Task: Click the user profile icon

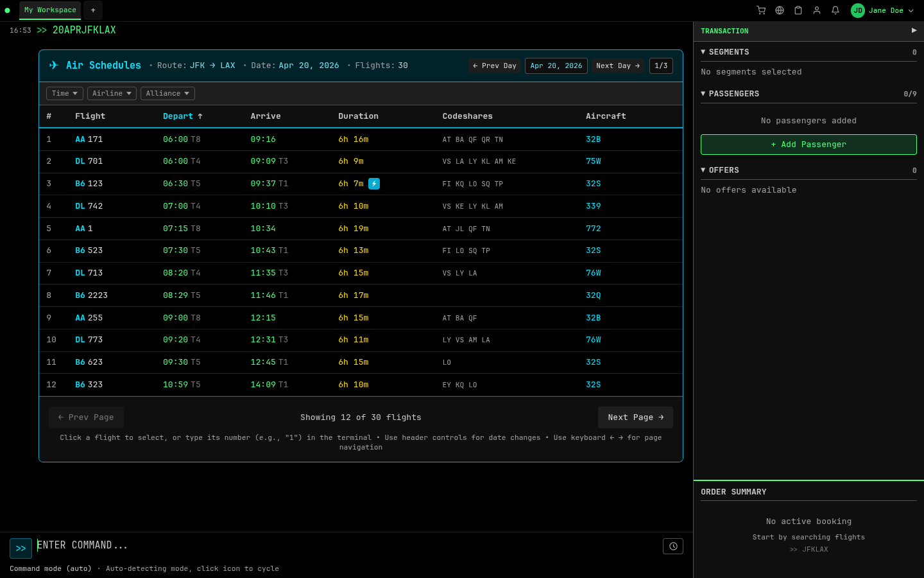Action: click(x=817, y=10)
